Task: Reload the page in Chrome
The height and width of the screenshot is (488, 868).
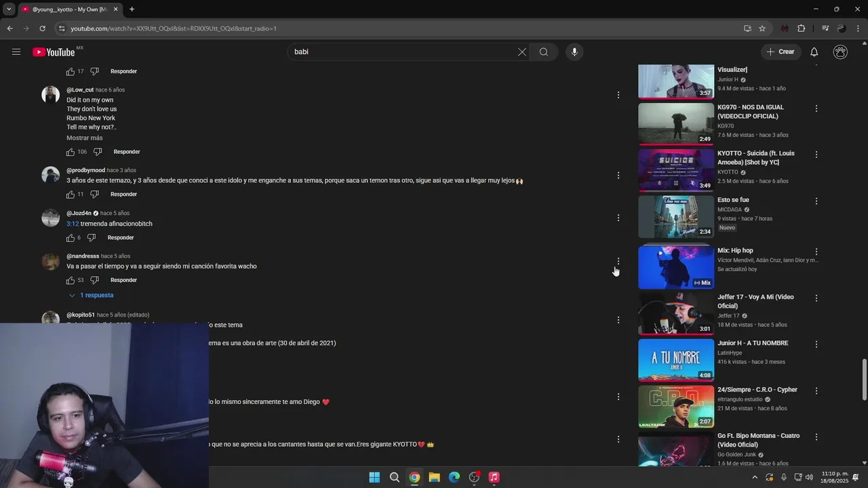Action: [42, 28]
